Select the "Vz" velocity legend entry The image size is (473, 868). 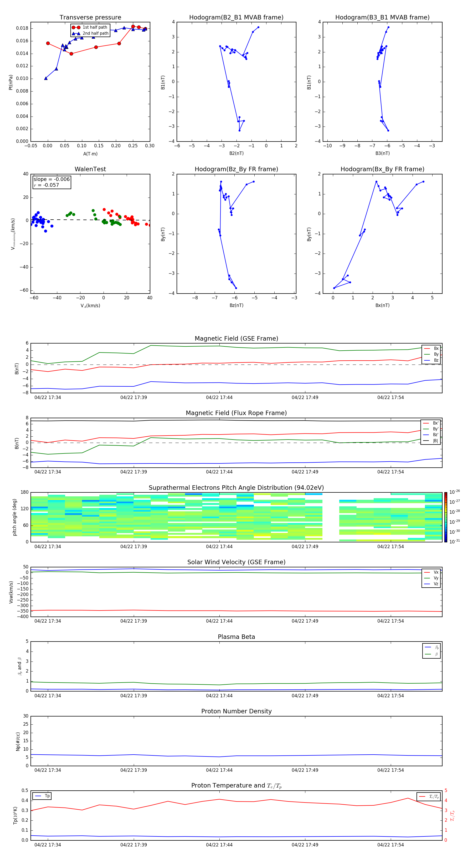[x=431, y=584]
